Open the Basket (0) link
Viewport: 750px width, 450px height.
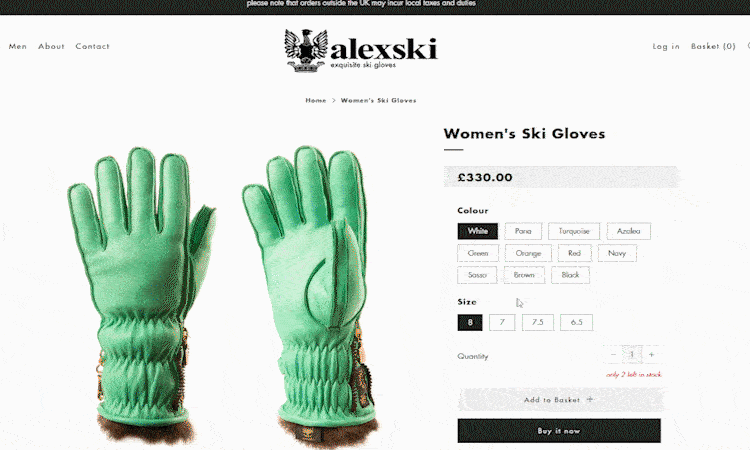[713, 46]
